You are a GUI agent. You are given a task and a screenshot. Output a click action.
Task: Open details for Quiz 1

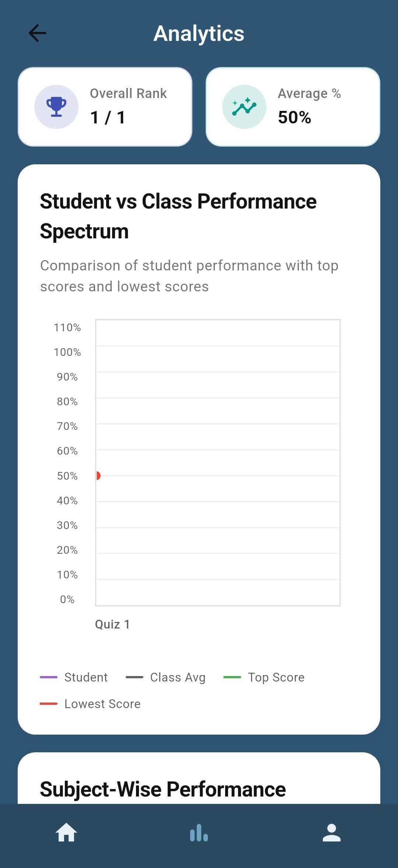click(x=112, y=624)
